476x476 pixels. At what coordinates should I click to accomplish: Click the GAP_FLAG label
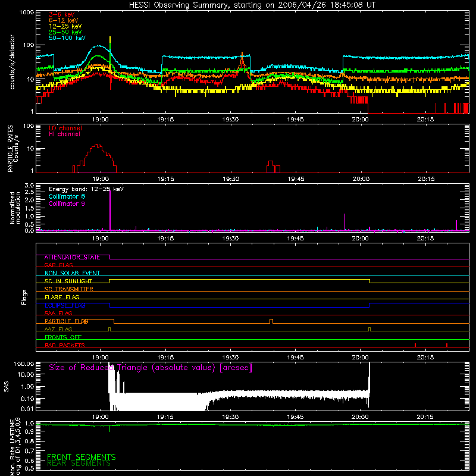[58, 265]
